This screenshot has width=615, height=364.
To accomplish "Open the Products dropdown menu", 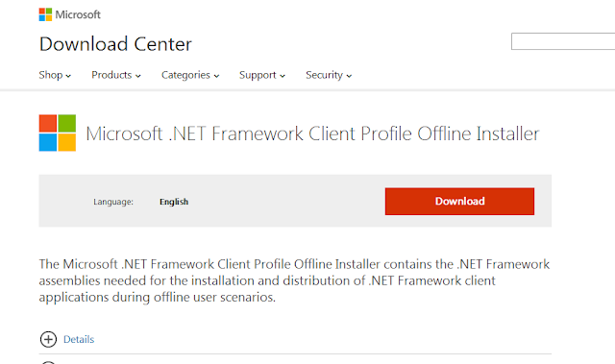I will 116,75.
